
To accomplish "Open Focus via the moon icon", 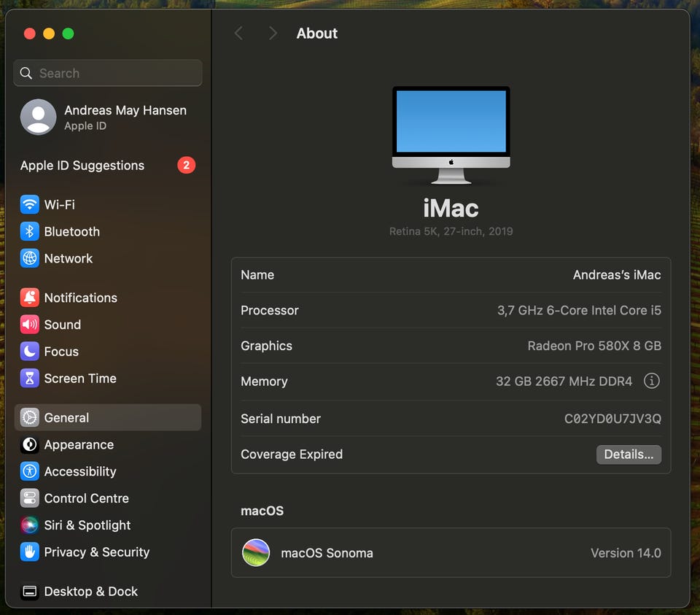I will pos(29,351).
